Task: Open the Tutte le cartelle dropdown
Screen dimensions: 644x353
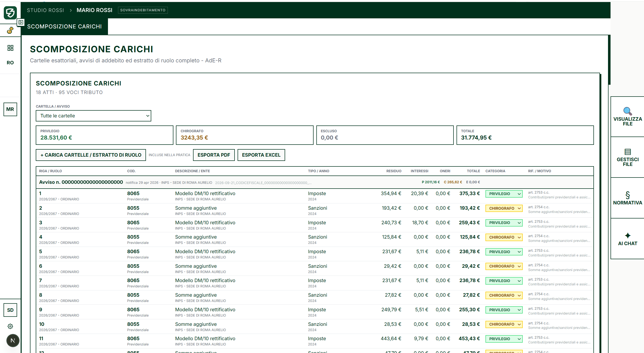Action: tap(93, 116)
